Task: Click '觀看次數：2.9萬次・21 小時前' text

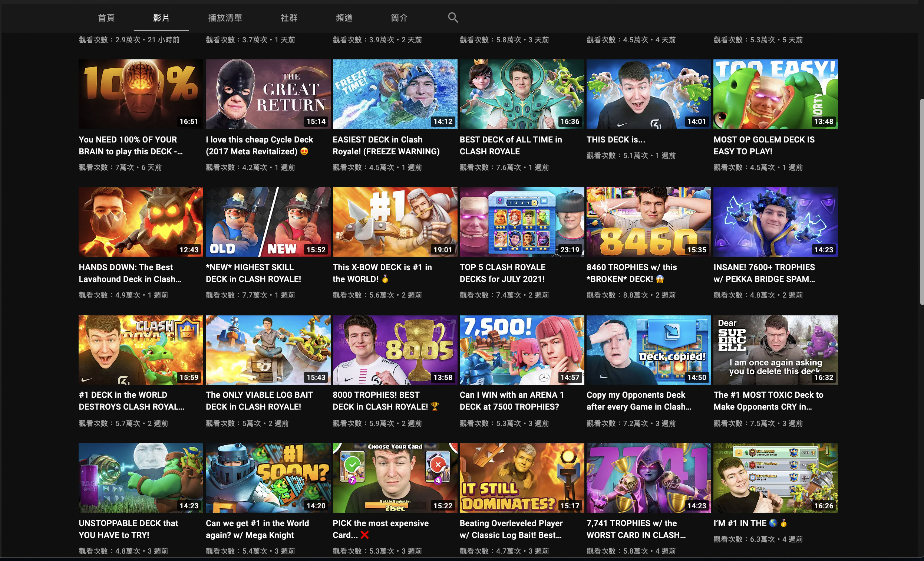Action: 129,40
